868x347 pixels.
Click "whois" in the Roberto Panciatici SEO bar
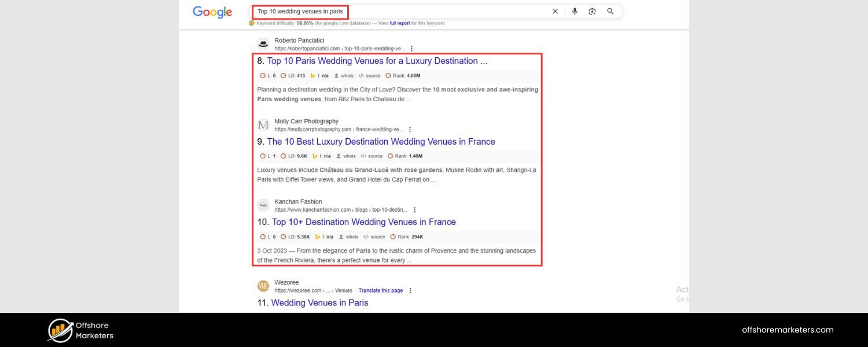coord(347,76)
